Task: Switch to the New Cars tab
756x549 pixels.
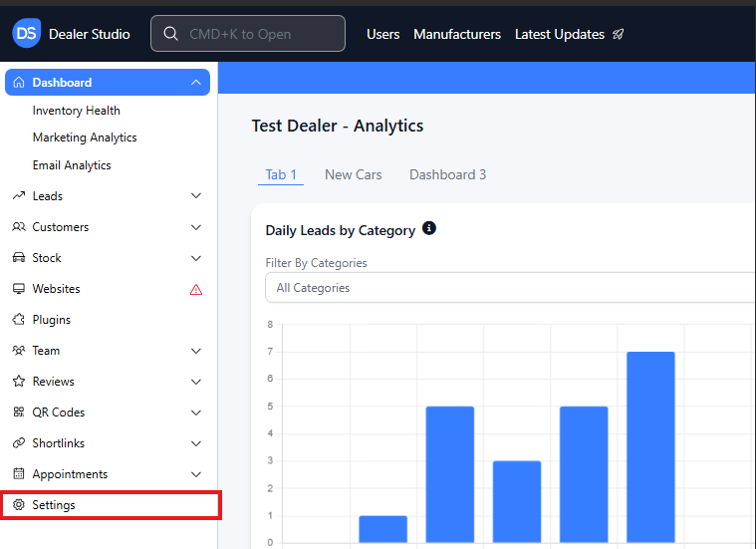Action: click(353, 174)
